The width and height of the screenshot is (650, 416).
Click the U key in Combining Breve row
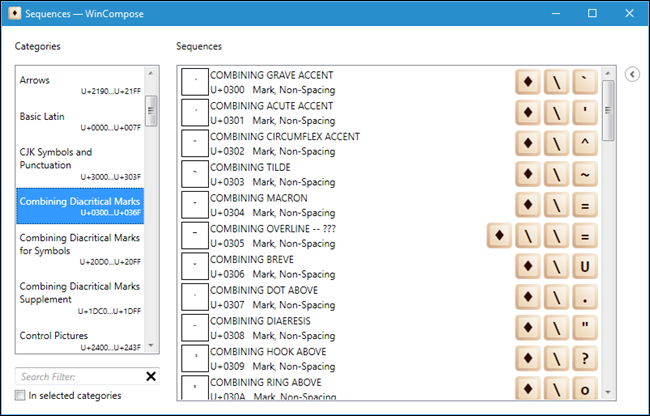(587, 267)
